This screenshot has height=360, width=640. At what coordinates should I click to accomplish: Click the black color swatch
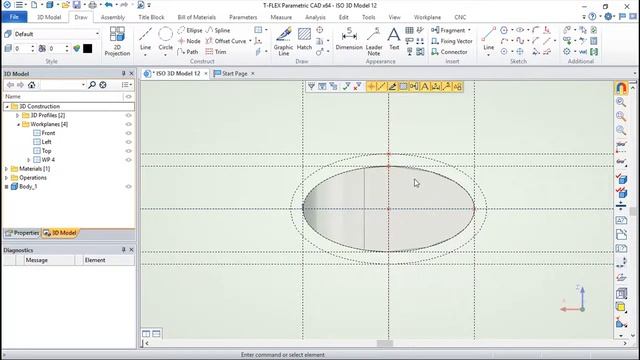pyautogui.click(x=87, y=49)
